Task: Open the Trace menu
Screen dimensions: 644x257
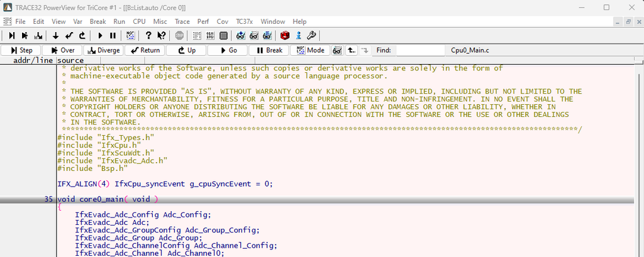Action: click(182, 21)
